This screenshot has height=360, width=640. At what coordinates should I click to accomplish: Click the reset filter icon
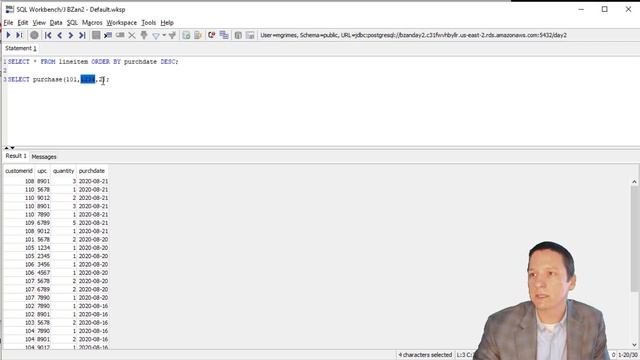coord(172,36)
